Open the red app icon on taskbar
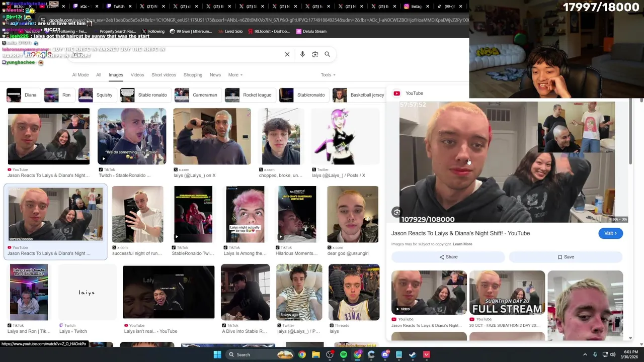The image size is (644, 362). pos(427,354)
